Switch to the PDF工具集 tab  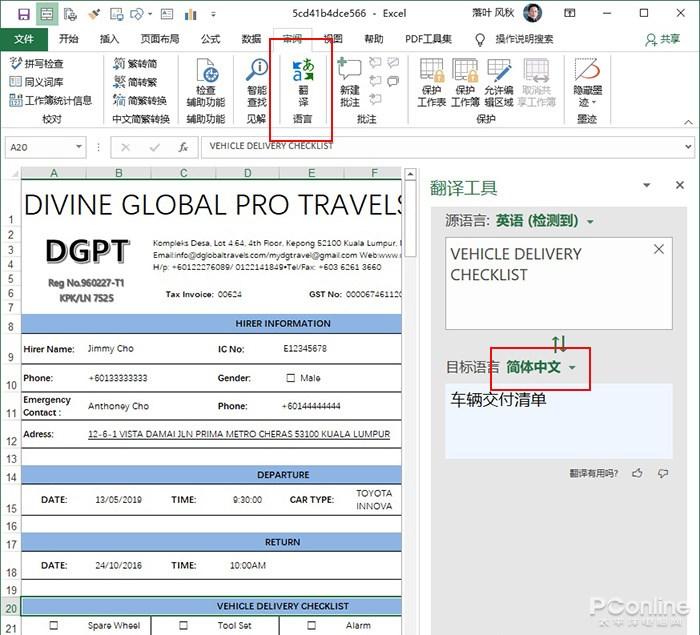click(x=428, y=39)
